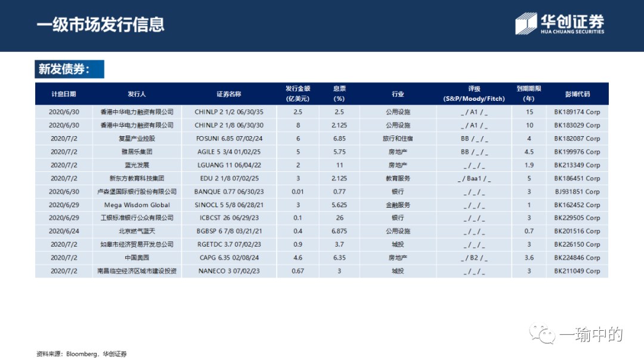The width and height of the screenshot is (644, 363).
Task: Click Bloomberg code BK229505 Corp
Action: 577,218
